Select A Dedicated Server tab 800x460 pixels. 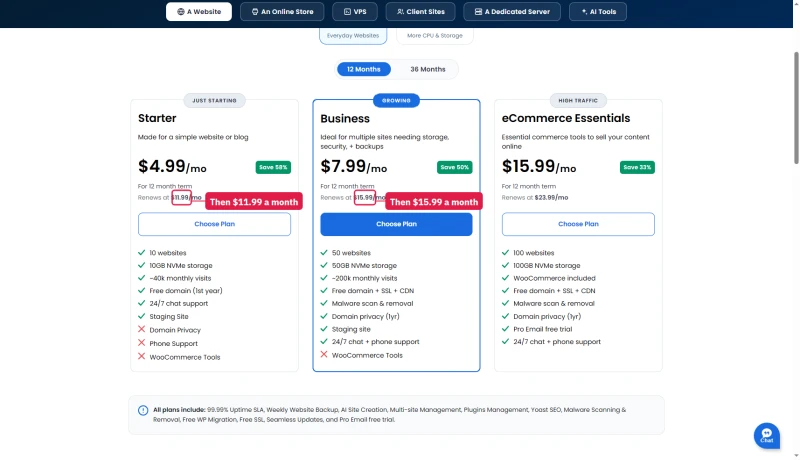tap(512, 11)
